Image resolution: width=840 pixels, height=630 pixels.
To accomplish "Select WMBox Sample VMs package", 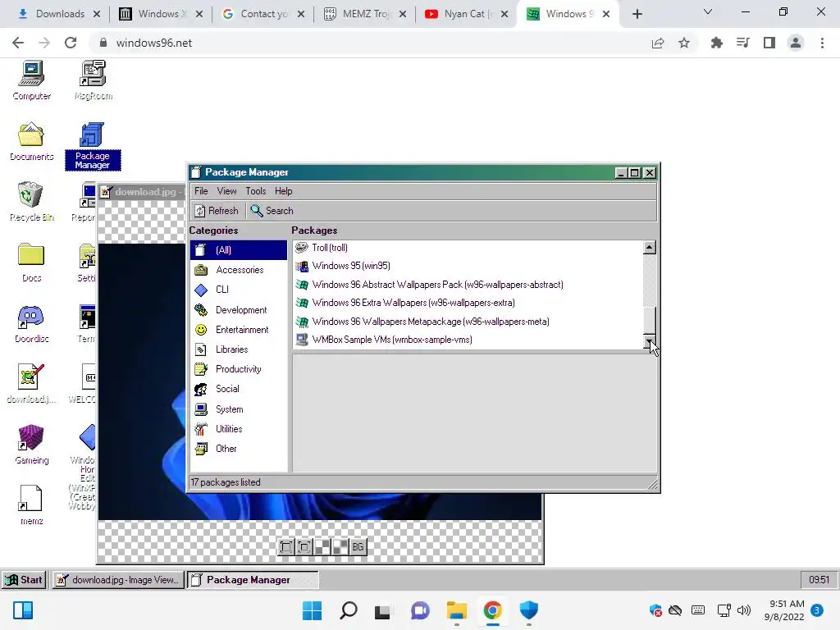I will coord(468,340).
